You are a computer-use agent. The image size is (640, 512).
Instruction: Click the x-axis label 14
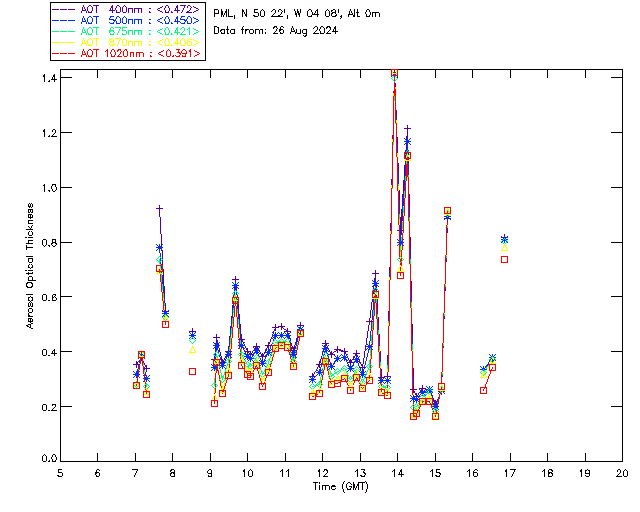coord(398,473)
